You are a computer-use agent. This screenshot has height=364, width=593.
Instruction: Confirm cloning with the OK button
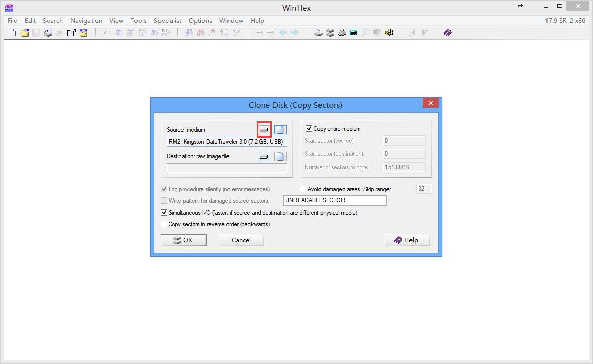[184, 240]
